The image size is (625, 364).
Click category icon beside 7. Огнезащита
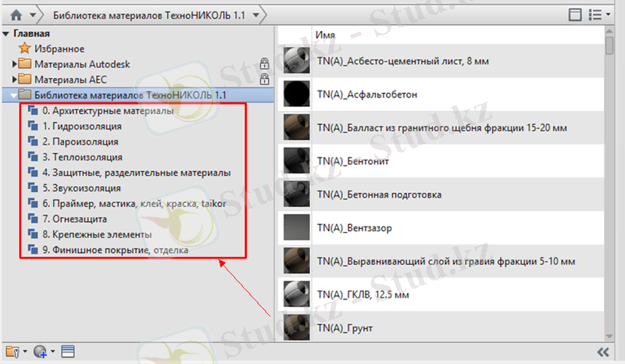33,219
